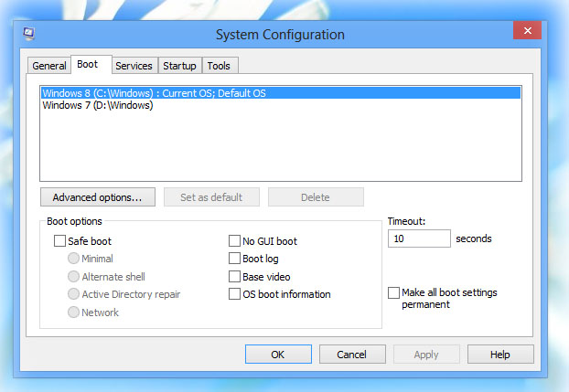
Task: Click the Timeout seconds input field
Action: point(419,238)
